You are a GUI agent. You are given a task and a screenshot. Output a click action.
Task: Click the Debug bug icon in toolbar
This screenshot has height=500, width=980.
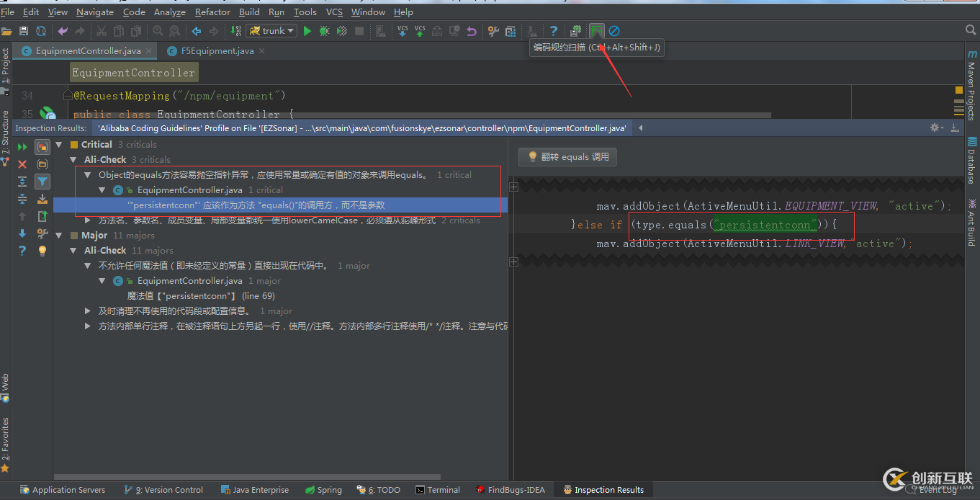tap(325, 31)
